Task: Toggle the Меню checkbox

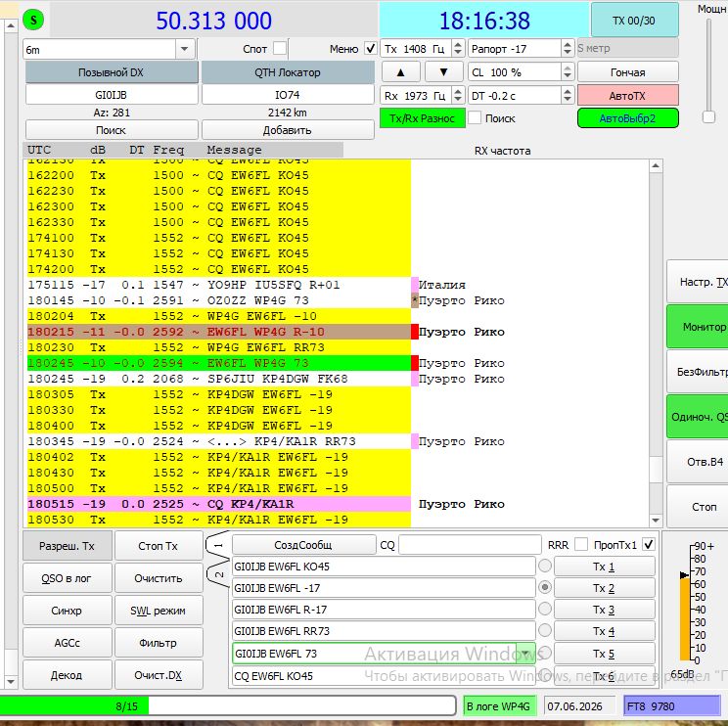Action: tap(370, 48)
